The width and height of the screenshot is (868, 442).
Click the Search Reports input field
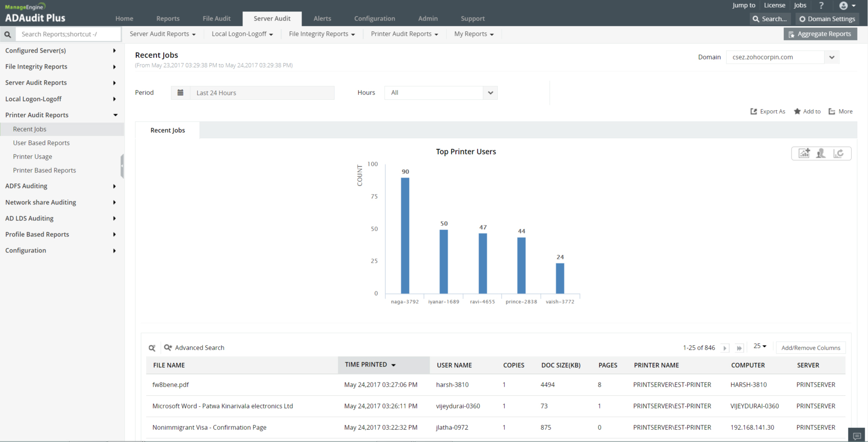[x=69, y=34]
